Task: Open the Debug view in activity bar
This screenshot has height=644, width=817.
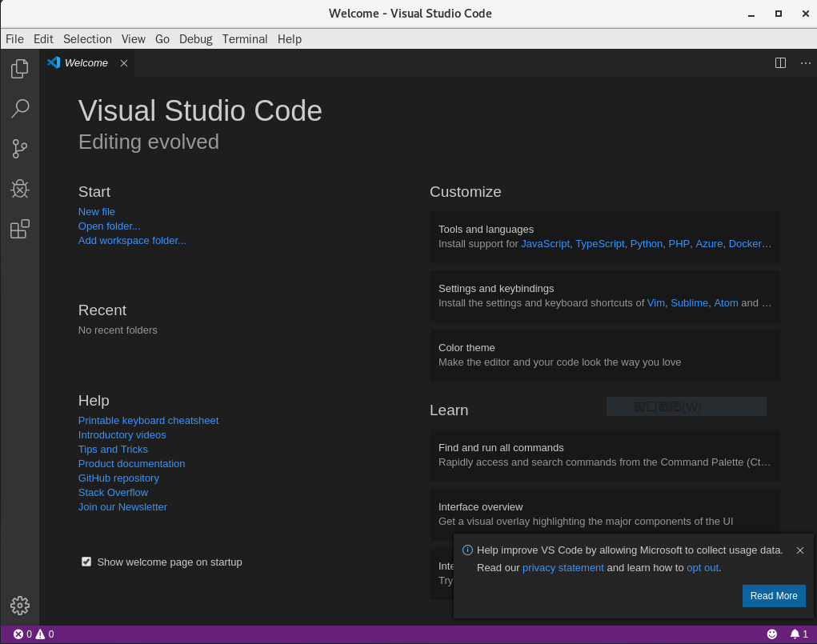Action: pos(20,189)
